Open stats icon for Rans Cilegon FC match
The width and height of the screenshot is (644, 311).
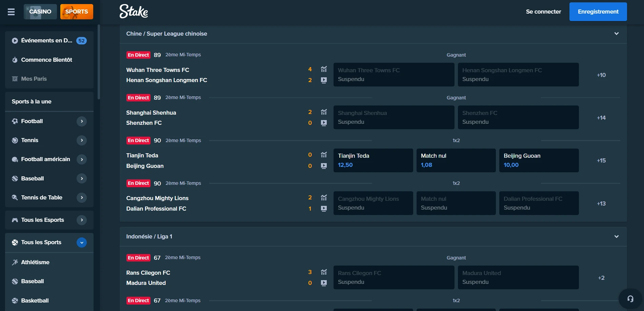pyautogui.click(x=324, y=272)
